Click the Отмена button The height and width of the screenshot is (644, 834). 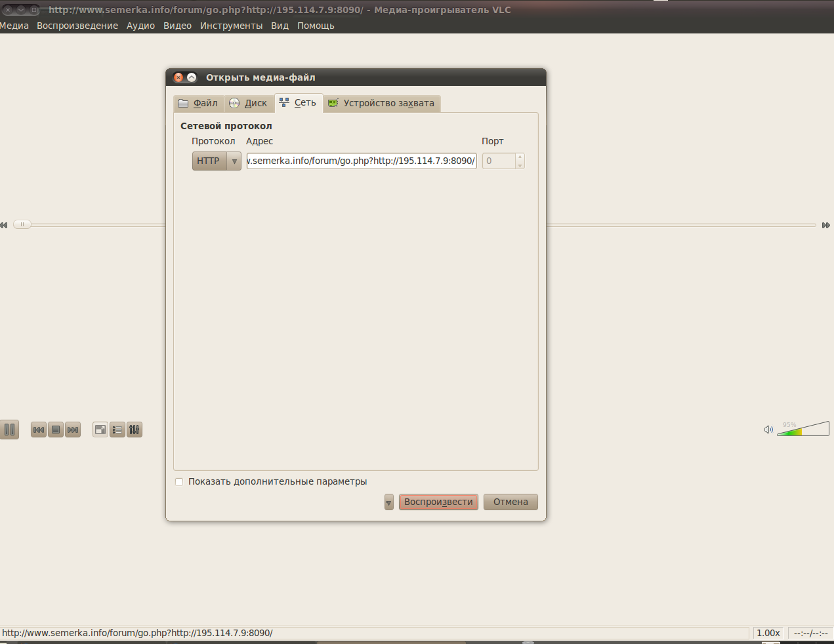coord(511,502)
